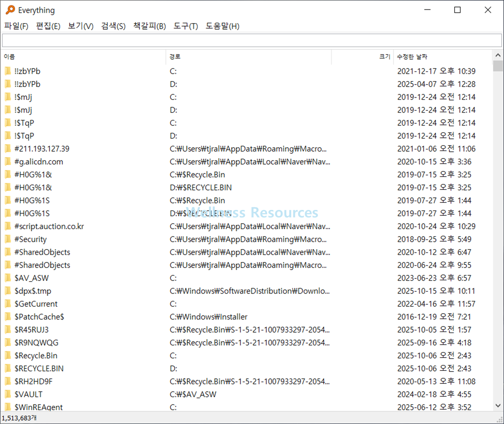Click folder icon of $Recycle.Bin on C:
This screenshot has width=504, height=424.
tap(8, 356)
